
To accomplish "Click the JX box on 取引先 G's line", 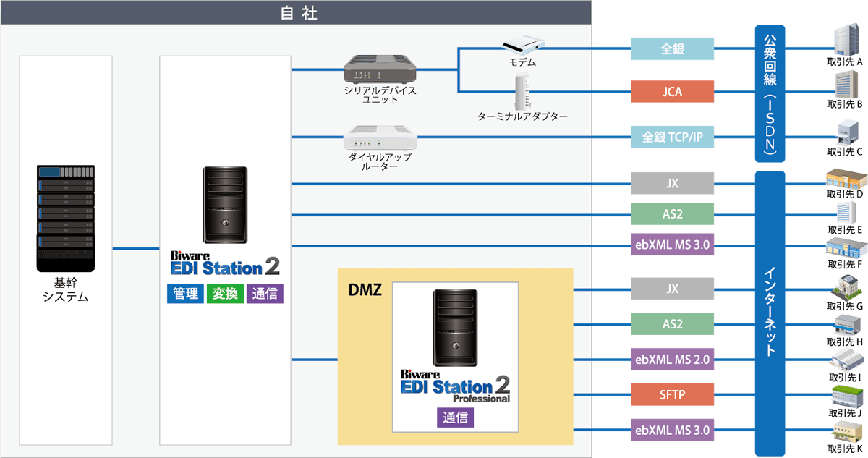I will [x=673, y=289].
